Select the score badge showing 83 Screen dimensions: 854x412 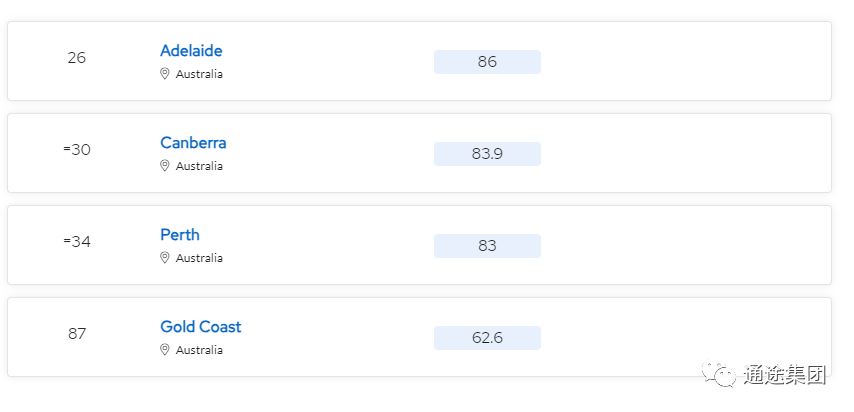[487, 246]
